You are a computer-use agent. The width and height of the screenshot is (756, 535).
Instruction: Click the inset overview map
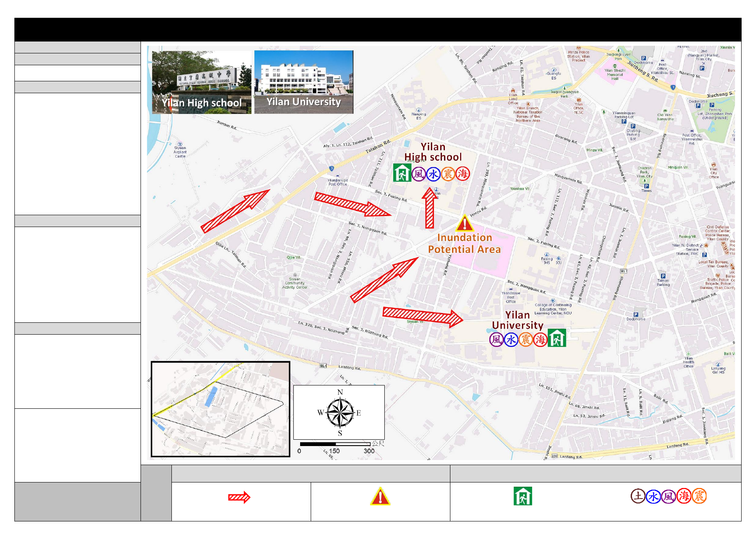point(221,409)
